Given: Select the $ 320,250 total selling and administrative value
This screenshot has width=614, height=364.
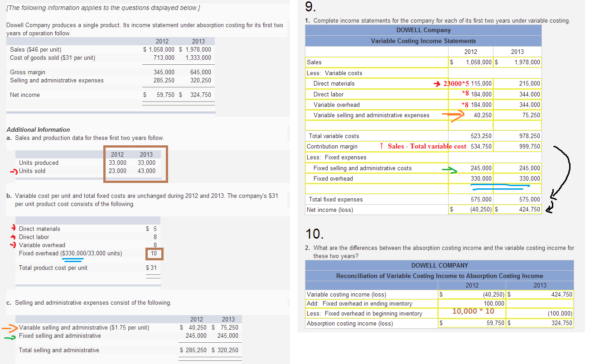Looking at the screenshot, I should 225,350.
